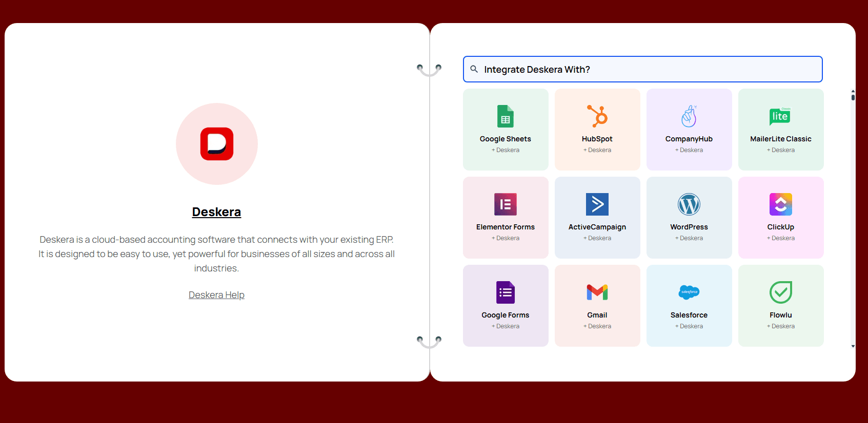Click the "ActiveCampaign" card label
Screen dimensions: 868x423
click(597, 227)
